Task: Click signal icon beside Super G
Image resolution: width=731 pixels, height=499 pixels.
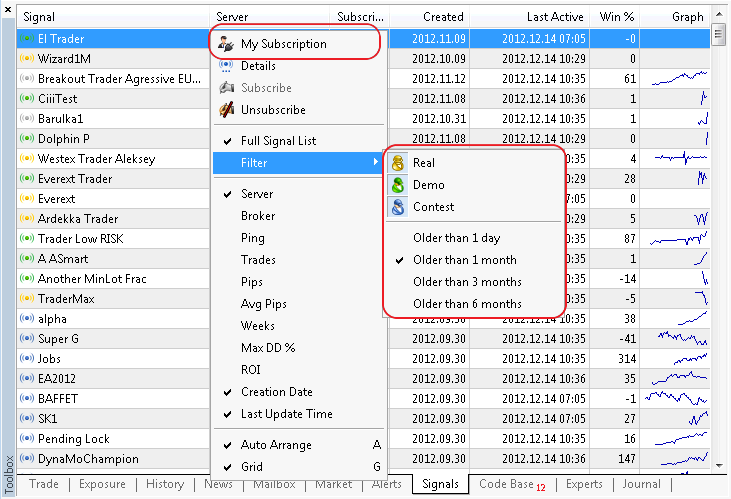Action: point(26,339)
